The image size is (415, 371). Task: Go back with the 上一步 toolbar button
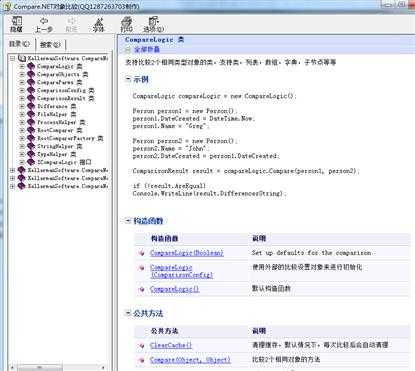[44, 25]
